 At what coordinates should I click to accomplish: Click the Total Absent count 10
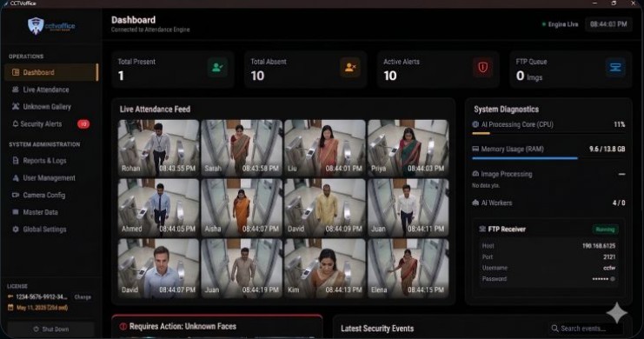click(257, 76)
